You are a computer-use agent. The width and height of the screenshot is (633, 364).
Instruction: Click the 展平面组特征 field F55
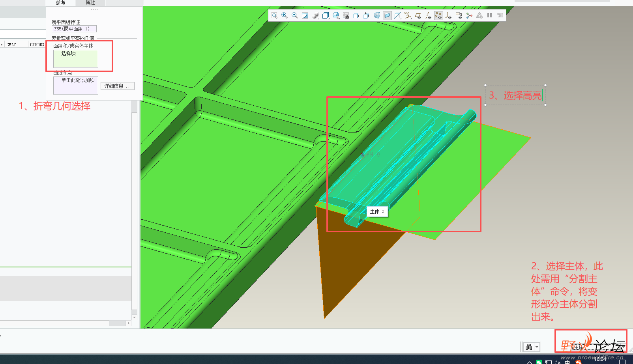[74, 29]
